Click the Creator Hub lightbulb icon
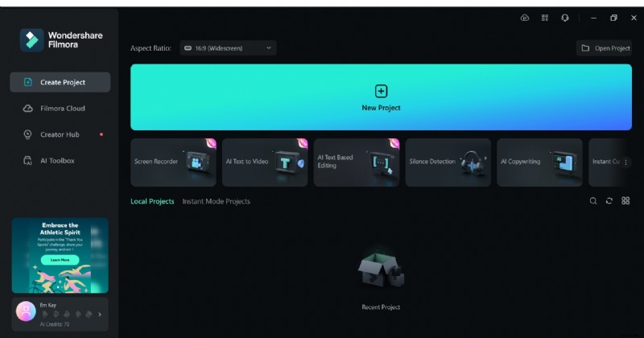The image size is (644, 338). pyautogui.click(x=27, y=134)
